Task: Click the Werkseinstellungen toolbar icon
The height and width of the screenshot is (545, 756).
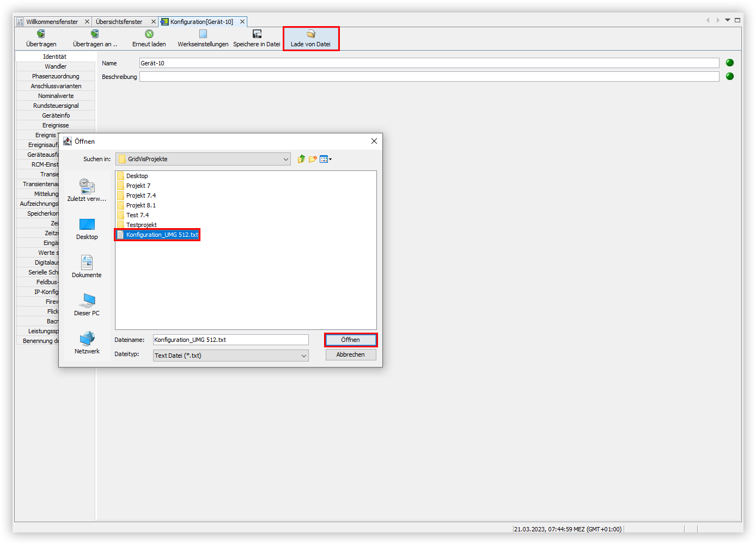Action: click(203, 34)
